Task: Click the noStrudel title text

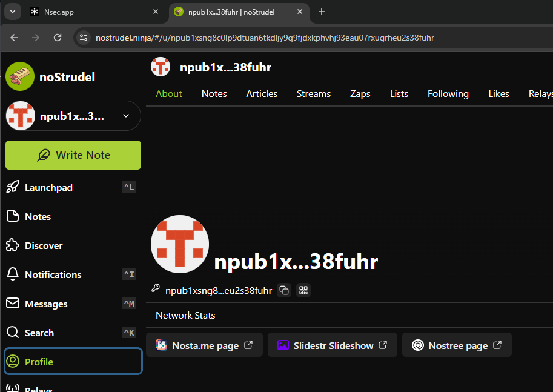Action: coord(67,77)
